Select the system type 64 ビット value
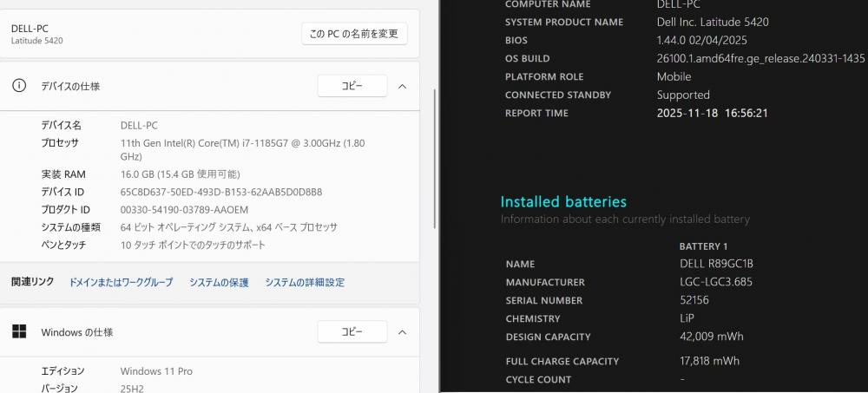The image size is (868, 393). coord(228,227)
